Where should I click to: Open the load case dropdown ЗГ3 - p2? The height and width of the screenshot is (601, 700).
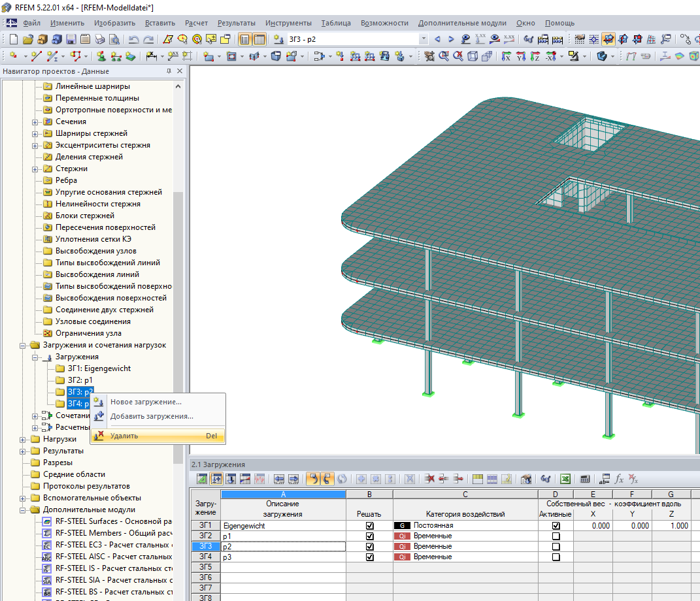[x=424, y=39]
